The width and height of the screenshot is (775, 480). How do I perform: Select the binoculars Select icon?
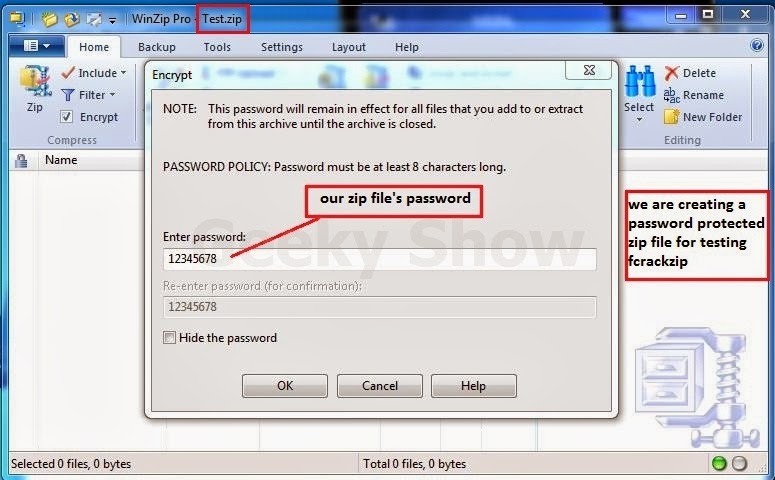click(639, 82)
